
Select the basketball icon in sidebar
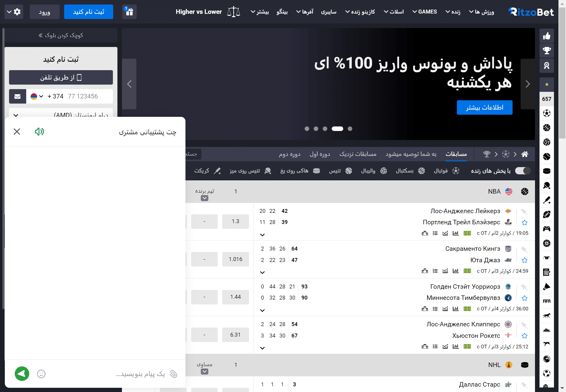coord(547,128)
